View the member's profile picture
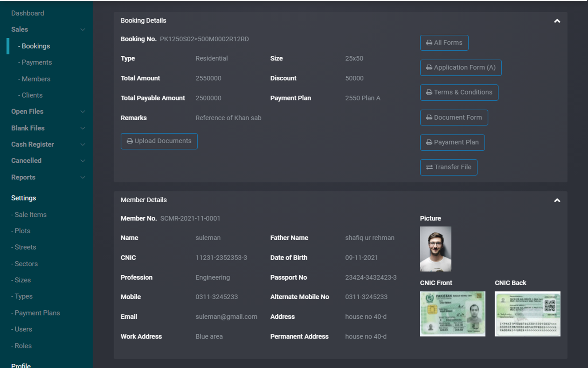The image size is (588, 368). coord(435,249)
